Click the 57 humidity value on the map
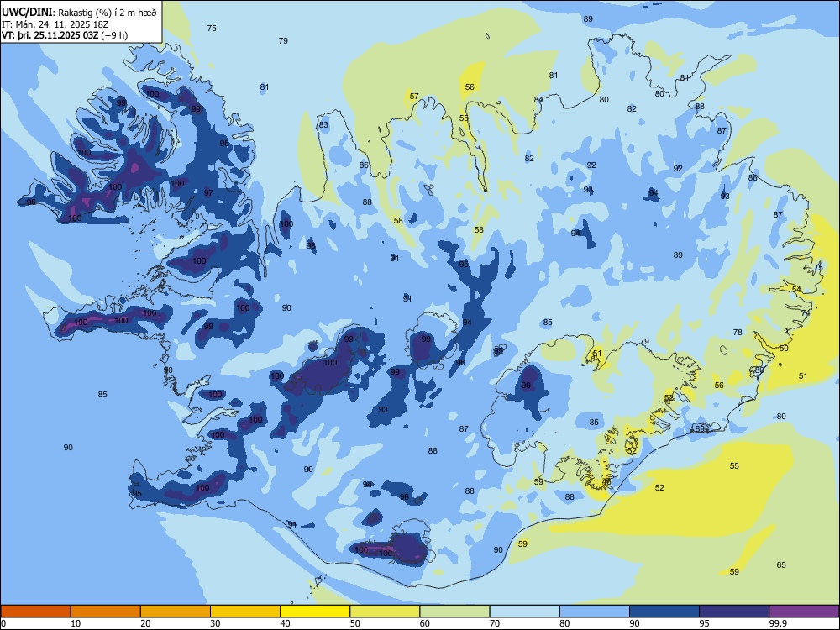Viewport: 840px width, 630px height. [x=414, y=97]
